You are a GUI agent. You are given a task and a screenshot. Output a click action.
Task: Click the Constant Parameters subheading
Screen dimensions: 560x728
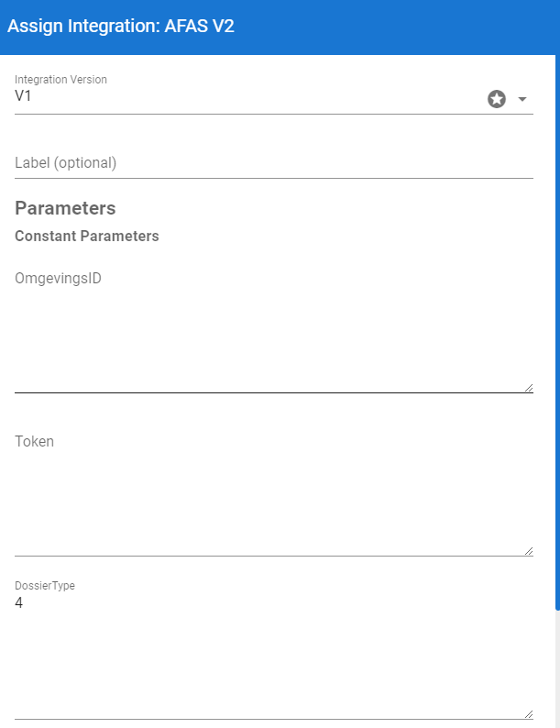pos(87,236)
